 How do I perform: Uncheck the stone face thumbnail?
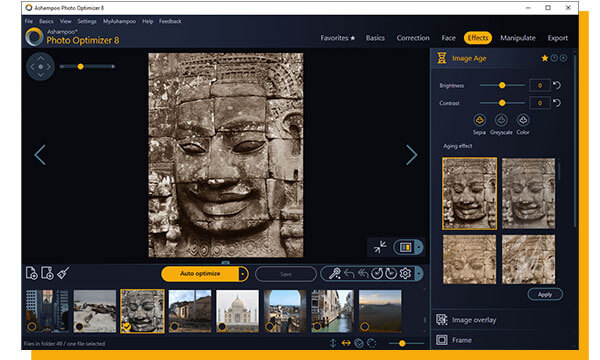tap(127, 327)
